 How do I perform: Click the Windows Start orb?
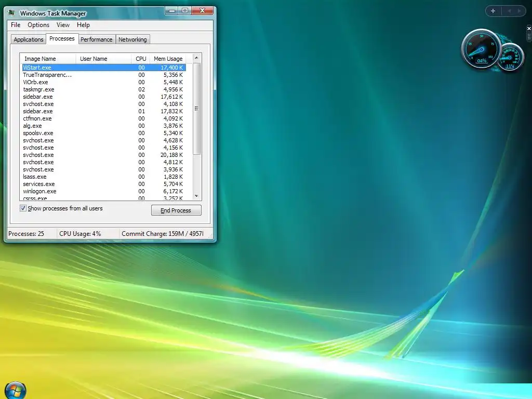click(15, 391)
